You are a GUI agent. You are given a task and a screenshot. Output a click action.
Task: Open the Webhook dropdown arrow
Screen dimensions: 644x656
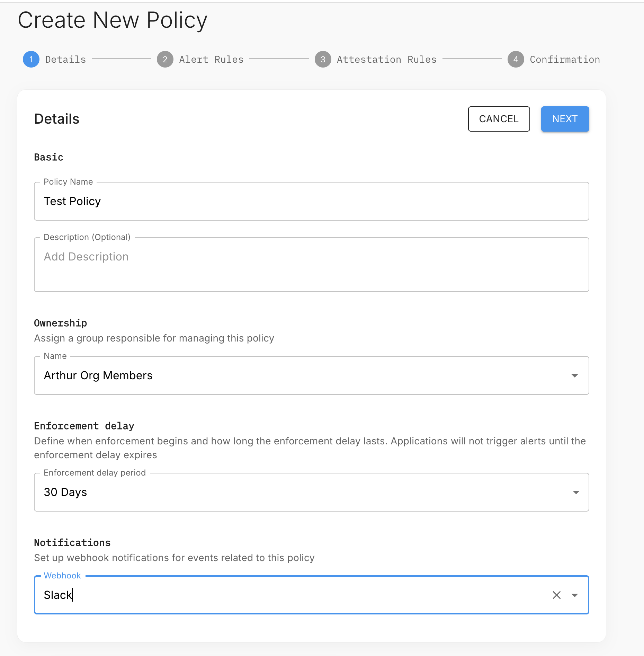(x=575, y=595)
